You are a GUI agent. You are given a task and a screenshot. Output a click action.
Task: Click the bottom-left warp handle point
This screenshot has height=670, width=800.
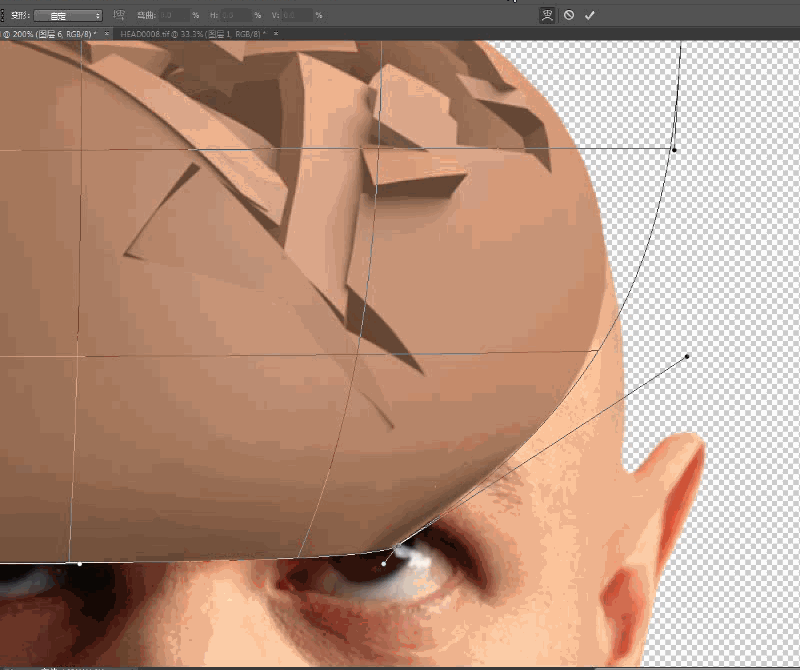tap(80, 564)
